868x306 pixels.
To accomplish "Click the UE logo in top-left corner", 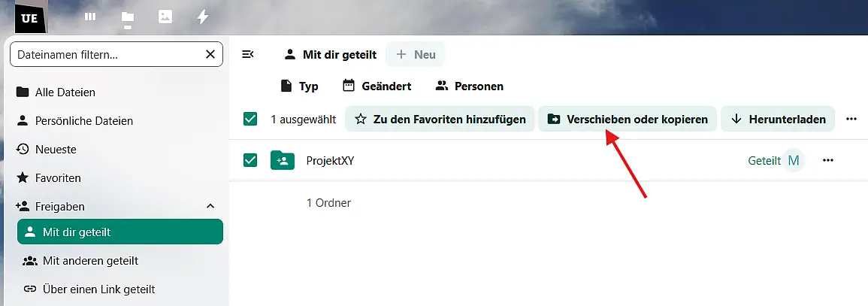I will point(31,17).
